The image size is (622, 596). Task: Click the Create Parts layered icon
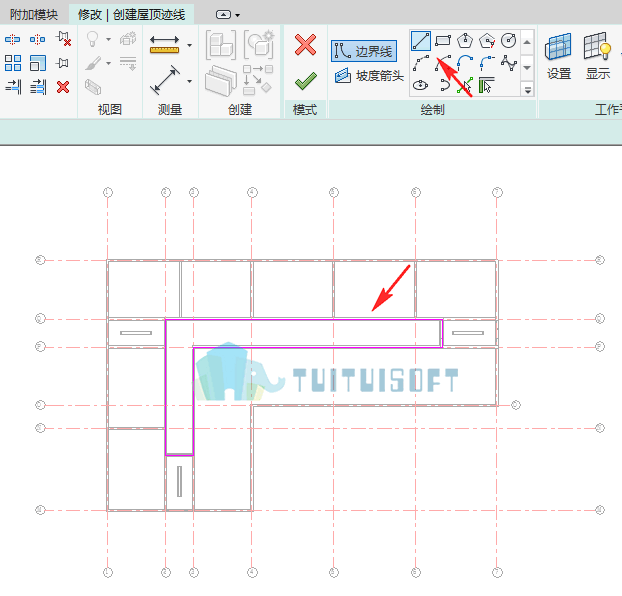tap(221, 81)
